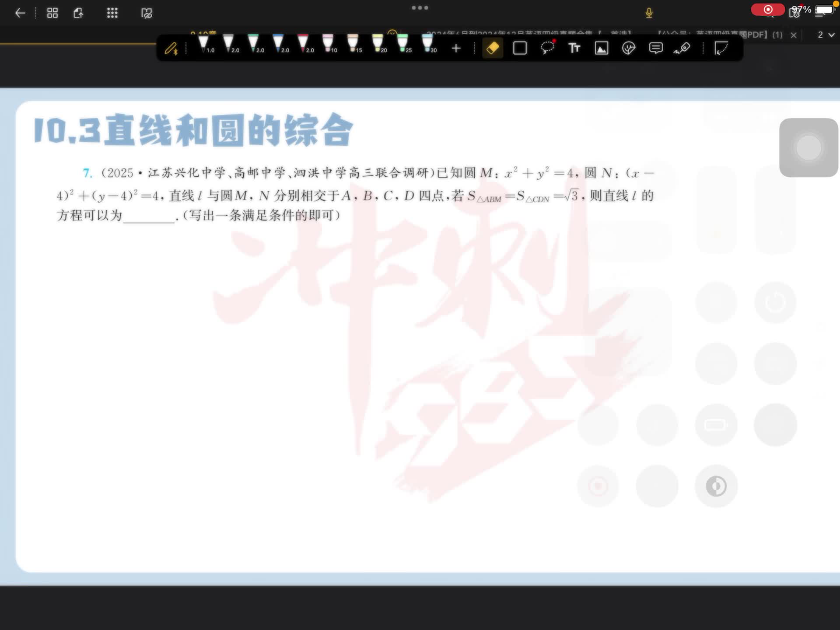Expand the tab count dropdown showing 2
The height and width of the screenshot is (630, 840).
click(826, 35)
